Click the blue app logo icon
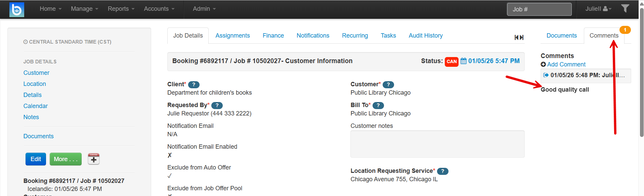The image size is (644, 196). [x=17, y=9]
